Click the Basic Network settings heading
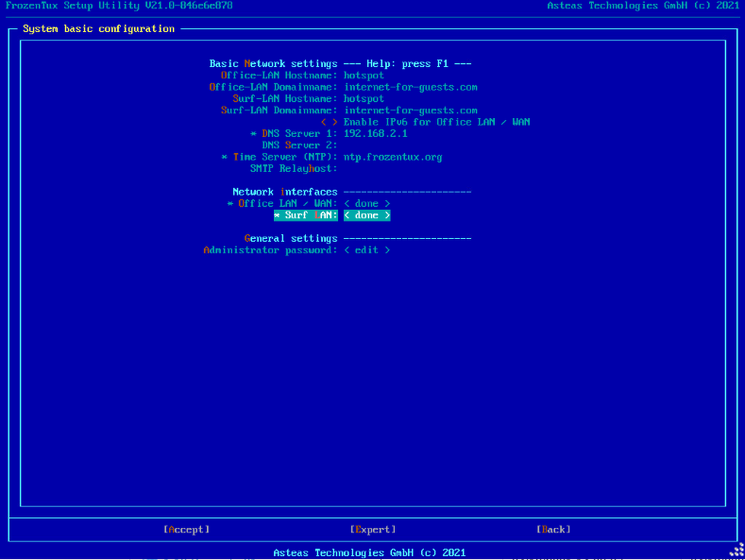This screenshot has height=560, width=745. coord(273,63)
